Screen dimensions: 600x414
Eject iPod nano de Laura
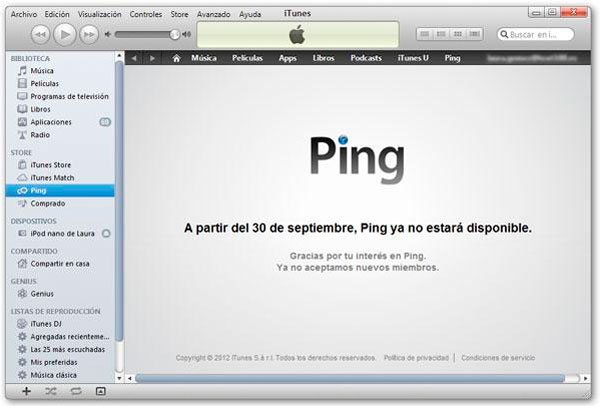pyautogui.click(x=106, y=233)
